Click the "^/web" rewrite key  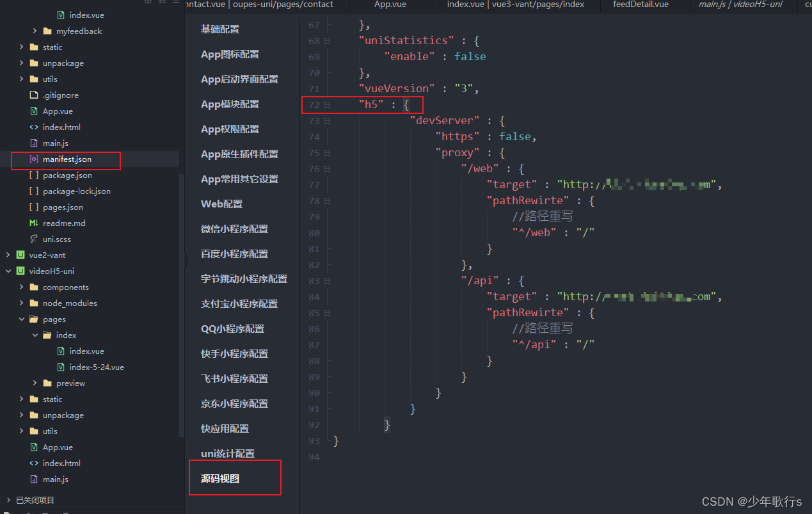534,232
